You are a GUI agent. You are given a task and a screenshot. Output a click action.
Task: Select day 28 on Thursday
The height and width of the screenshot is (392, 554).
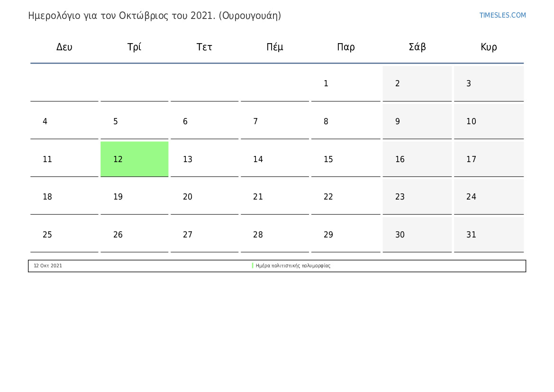click(274, 235)
